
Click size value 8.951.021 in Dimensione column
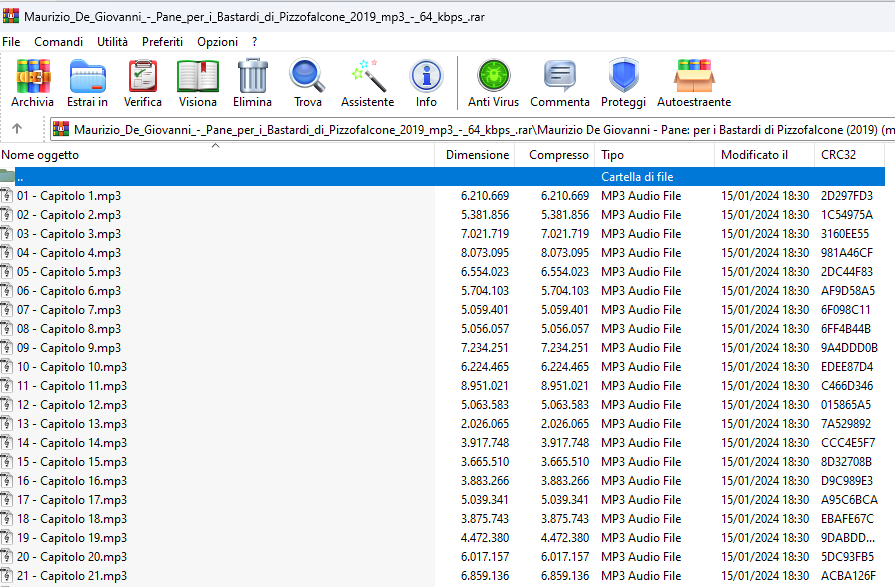(x=485, y=385)
